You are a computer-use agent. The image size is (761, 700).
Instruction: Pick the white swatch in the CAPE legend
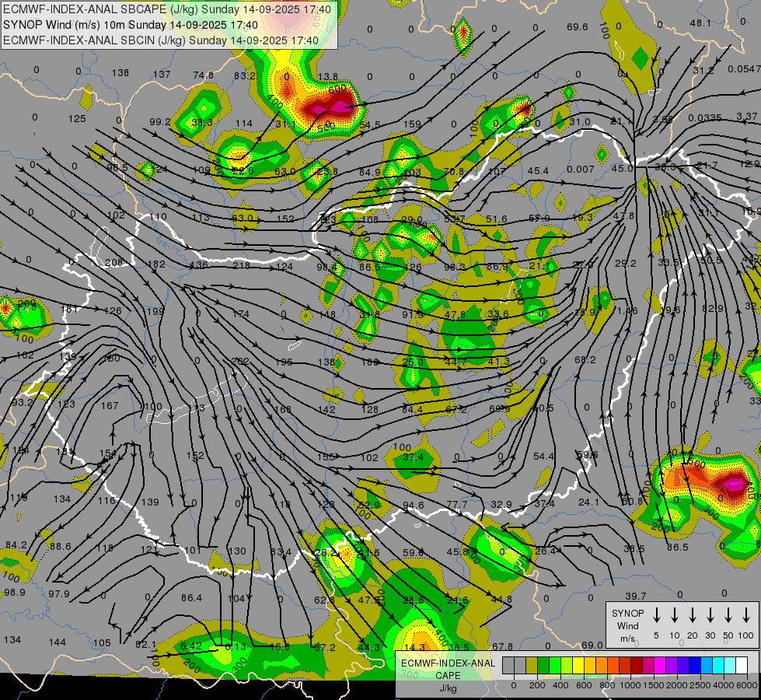pos(742,665)
